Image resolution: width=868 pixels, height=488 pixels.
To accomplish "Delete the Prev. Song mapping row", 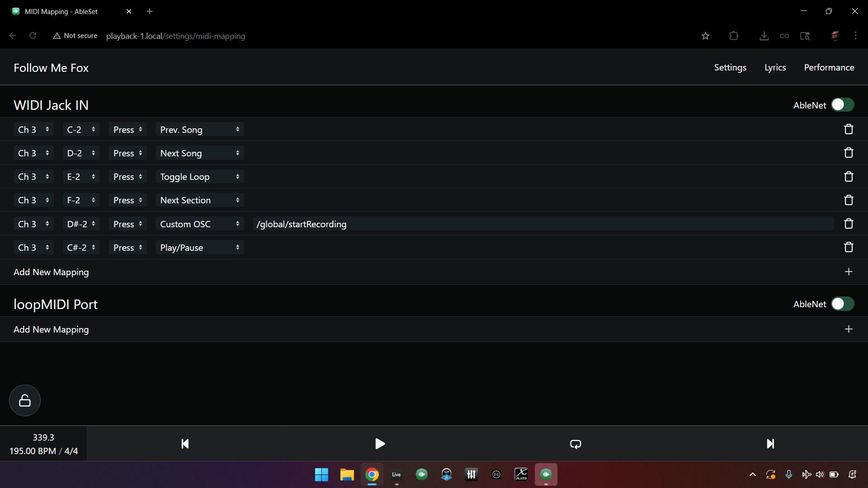I will [x=849, y=129].
